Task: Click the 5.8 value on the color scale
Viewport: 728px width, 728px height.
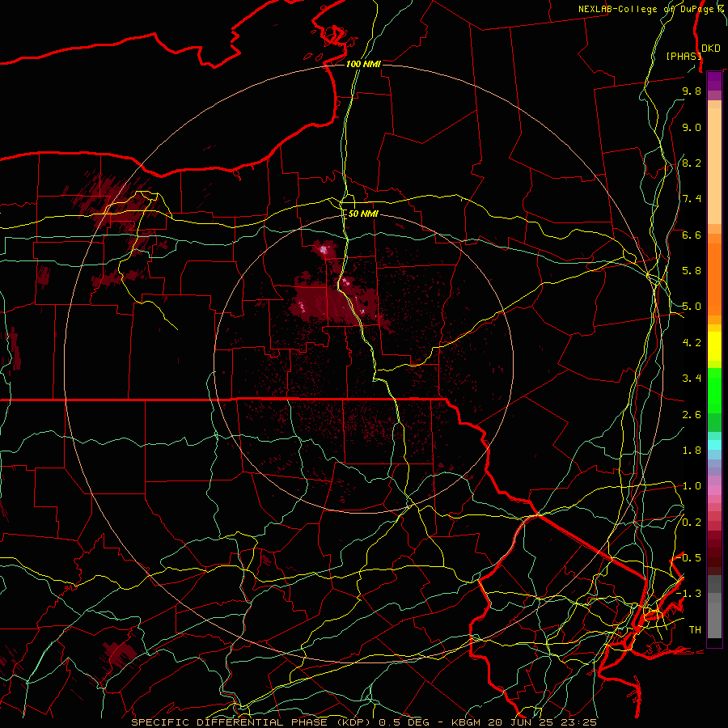Action: click(x=692, y=271)
